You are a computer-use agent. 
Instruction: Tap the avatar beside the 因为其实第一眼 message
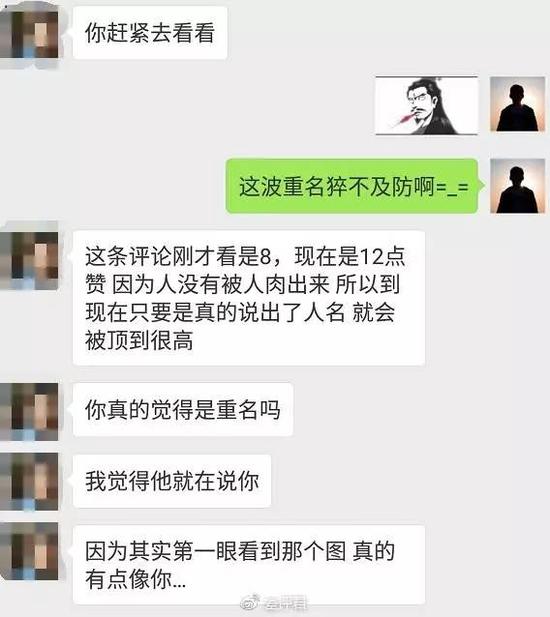[30, 551]
